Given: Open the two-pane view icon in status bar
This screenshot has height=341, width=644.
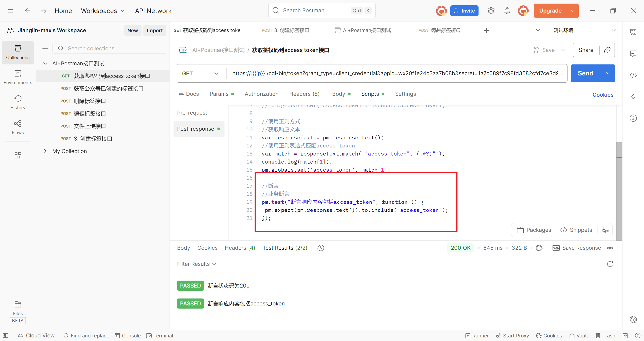Looking at the screenshot, I should coord(625,335).
